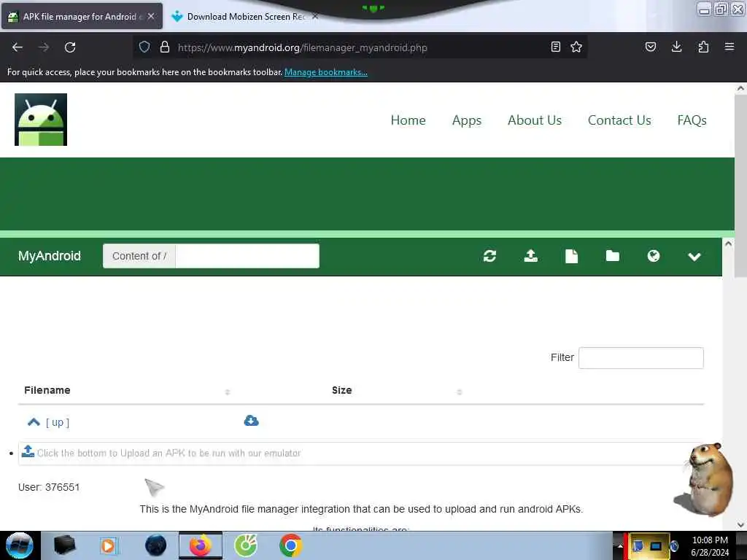Open Firefox from the taskbar
Screen dimensions: 747x560
201,545
